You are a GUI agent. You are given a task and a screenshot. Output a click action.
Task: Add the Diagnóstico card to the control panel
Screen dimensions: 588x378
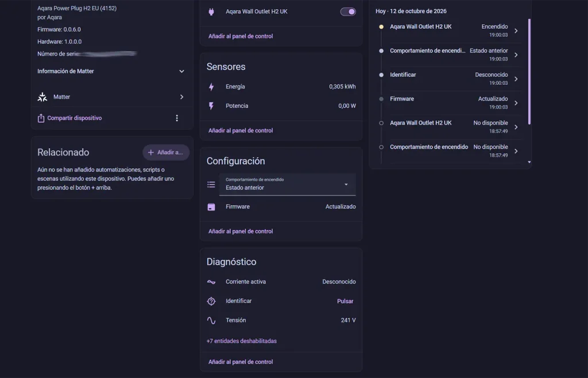pos(241,362)
